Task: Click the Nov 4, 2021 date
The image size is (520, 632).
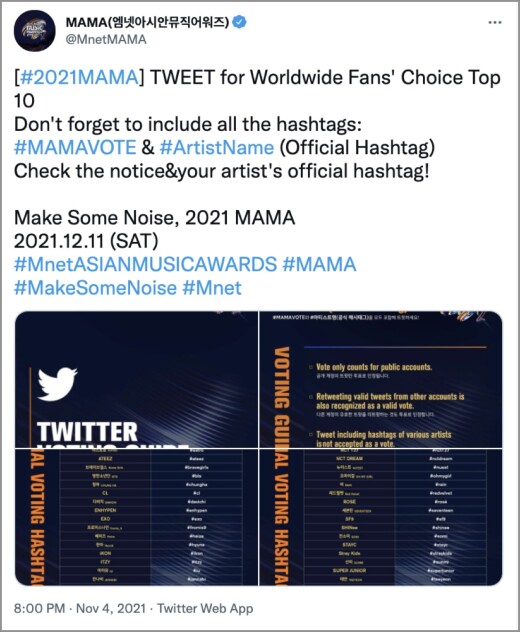Action: [111, 608]
